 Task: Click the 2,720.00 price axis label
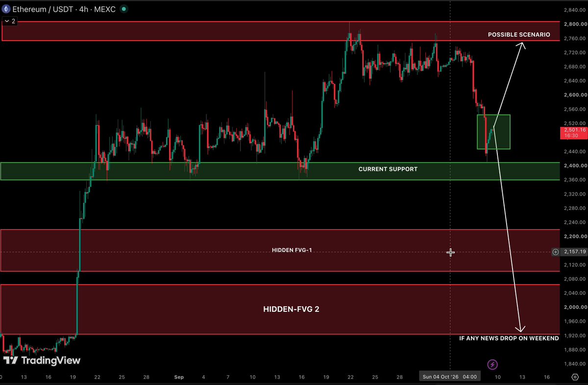coord(575,52)
